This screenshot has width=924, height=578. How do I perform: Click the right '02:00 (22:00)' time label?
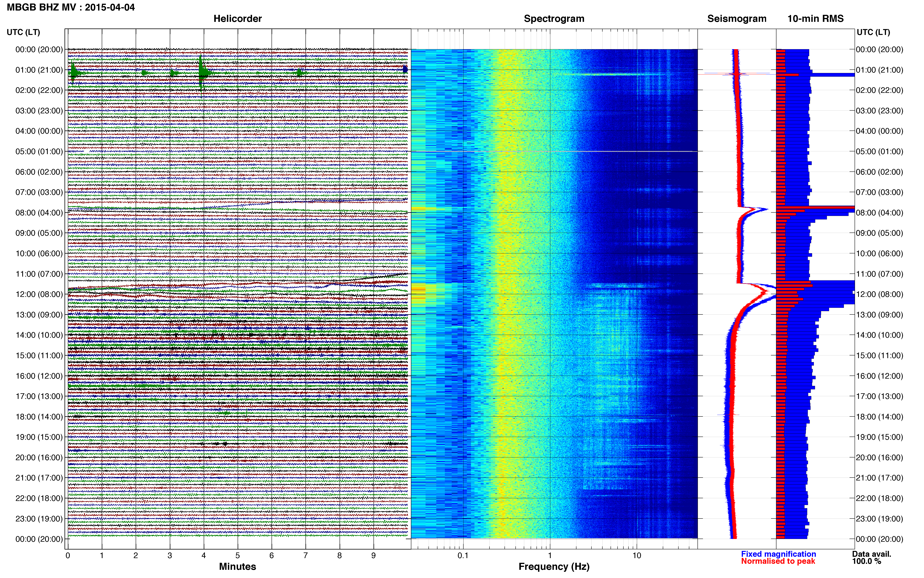point(879,90)
